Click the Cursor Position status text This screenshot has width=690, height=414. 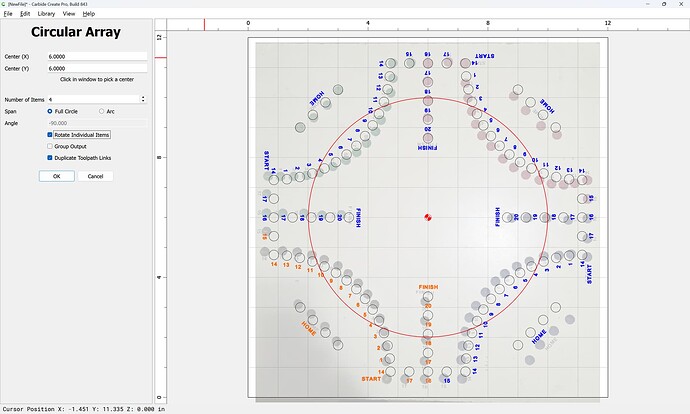(x=84, y=409)
